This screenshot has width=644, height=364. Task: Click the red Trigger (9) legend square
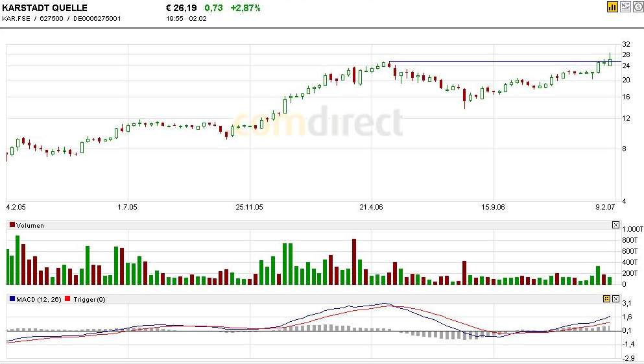tap(67, 298)
